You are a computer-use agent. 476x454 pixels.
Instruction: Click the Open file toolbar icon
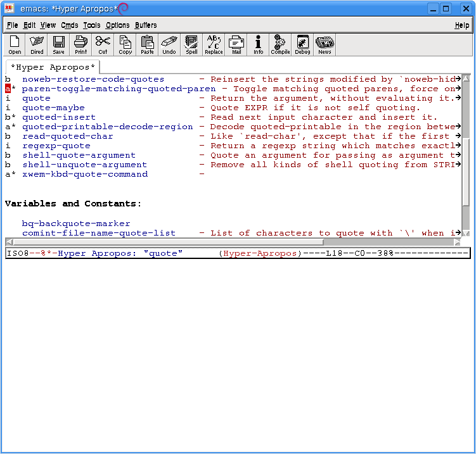15,44
